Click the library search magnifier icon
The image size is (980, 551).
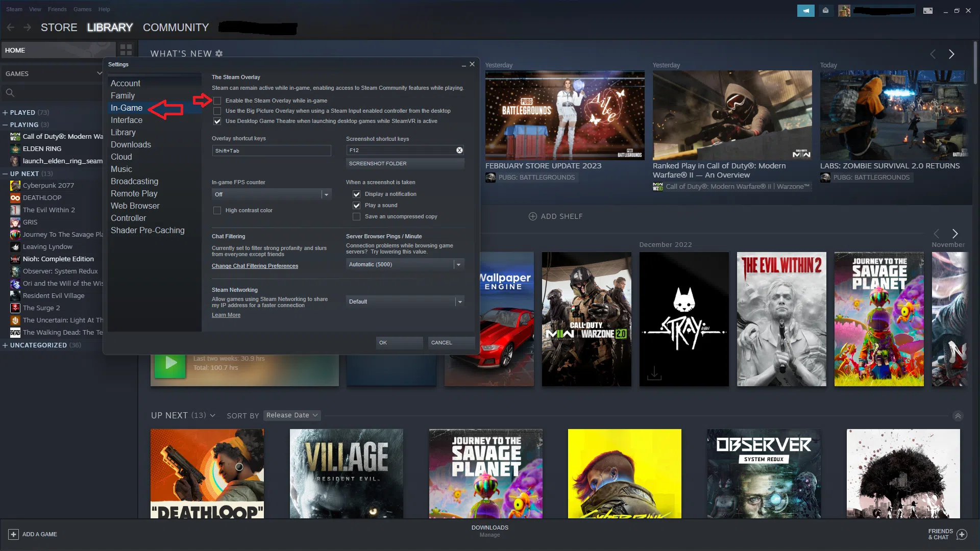point(10,92)
